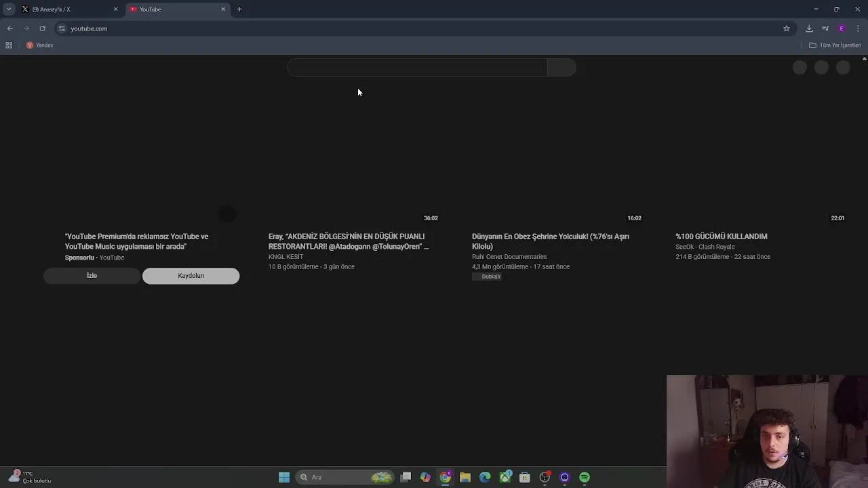Click '10 B görüntüleme · 3 gün önce' text
868x488 pixels.
coord(311,267)
